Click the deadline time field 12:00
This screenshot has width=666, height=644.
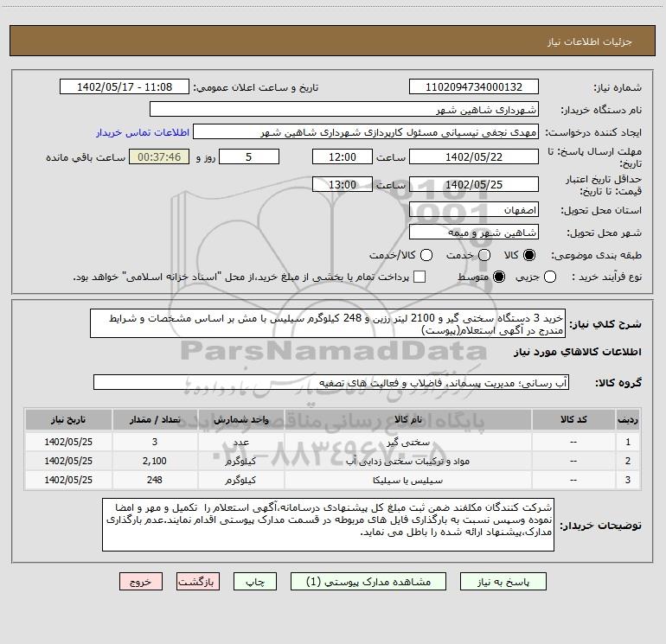coord(343,156)
